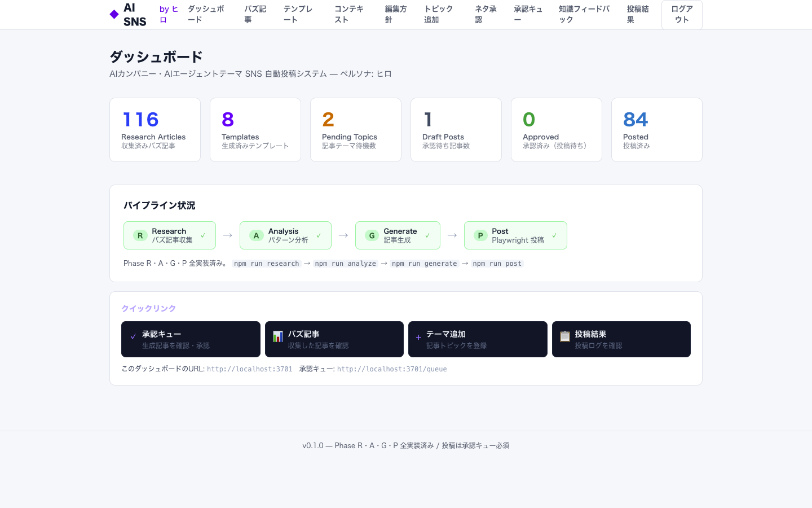
Task: Click the checkmark in the Post step
Action: 554,235
